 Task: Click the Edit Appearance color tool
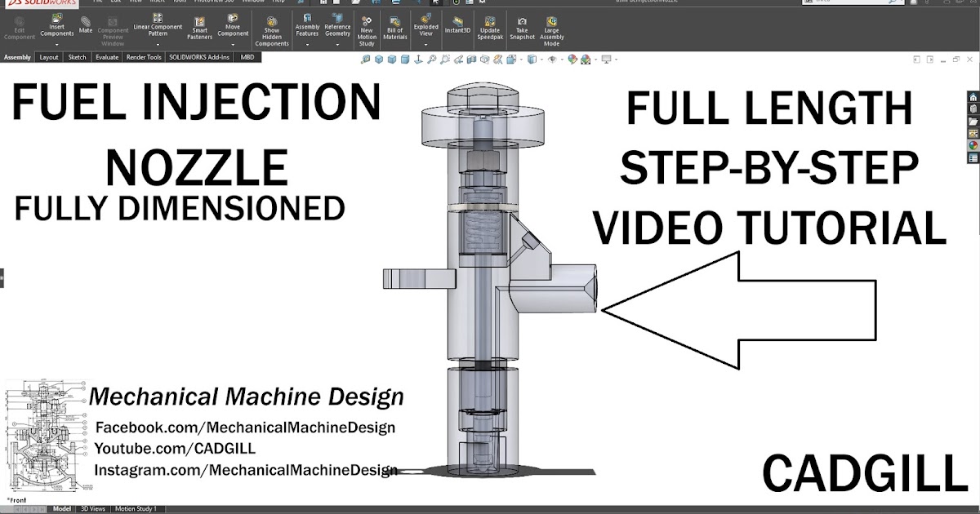click(x=572, y=59)
